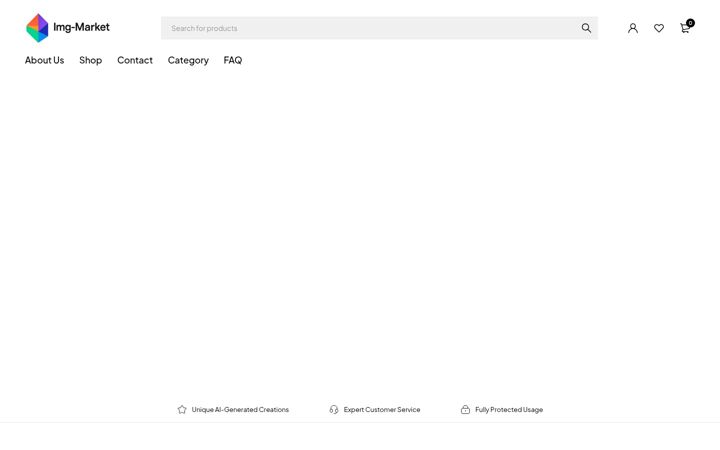Click the Expert Customer Service text
Image resolution: width=720 pixels, height=450 pixels.
(382, 410)
